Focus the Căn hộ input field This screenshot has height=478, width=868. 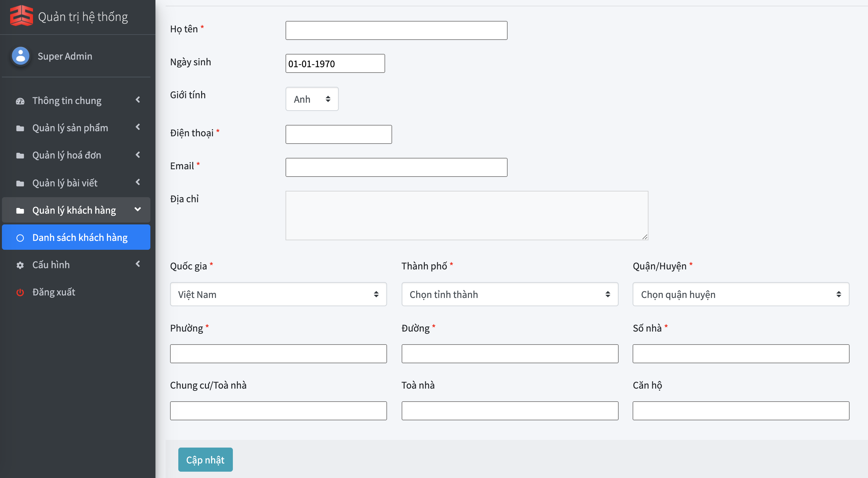click(741, 411)
